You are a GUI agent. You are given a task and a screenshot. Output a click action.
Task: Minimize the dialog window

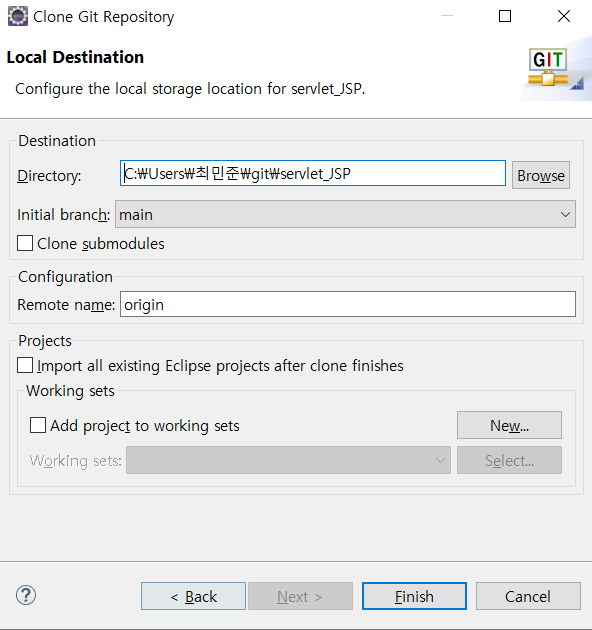(447, 16)
